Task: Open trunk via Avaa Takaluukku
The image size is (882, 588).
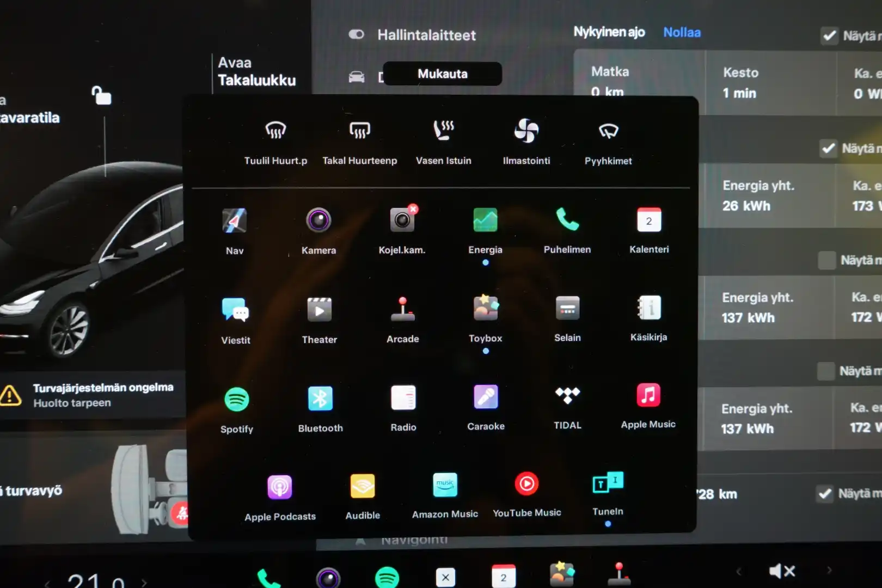Action: [x=256, y=71]
